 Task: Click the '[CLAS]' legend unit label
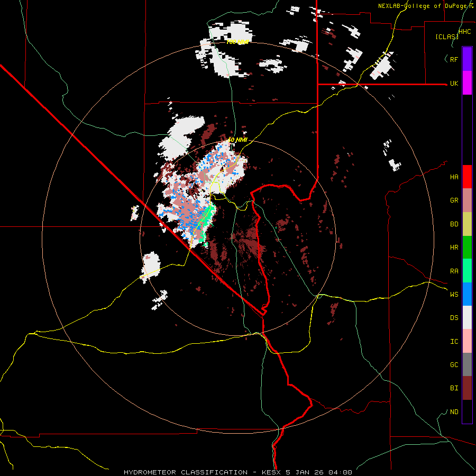click(447, 37)
